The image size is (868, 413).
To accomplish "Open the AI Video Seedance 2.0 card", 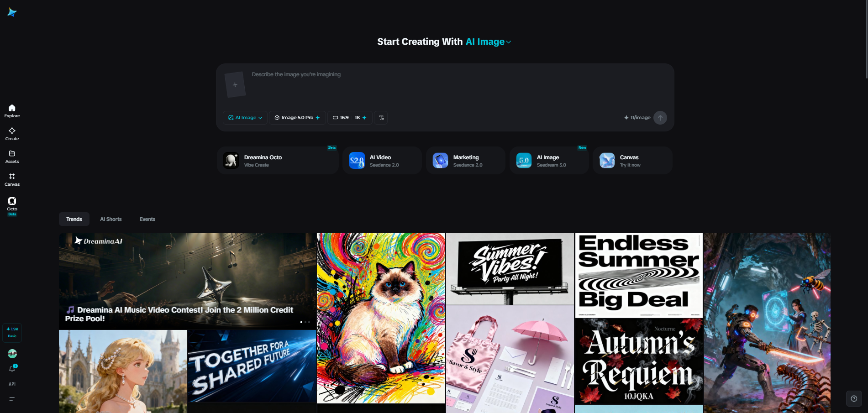I will coord(382,161).
